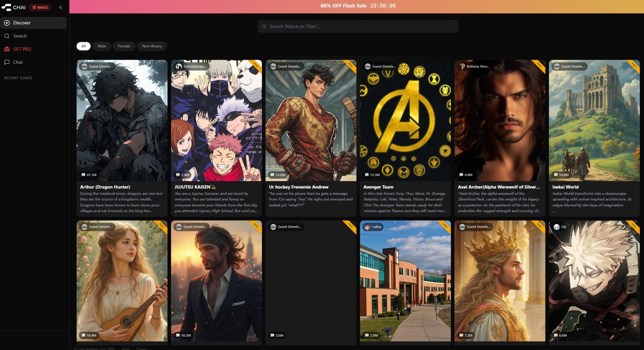Viewport: 644px width, 350px height.
Task: Filter characters by Female
Action: tap(124, 46)
